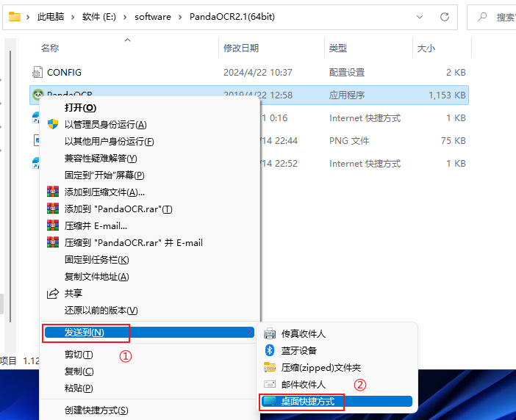Open the 发送到(N) submenu
Image resolution: width=516 pixels, height=420 pixels.
[x=149, y=332]
